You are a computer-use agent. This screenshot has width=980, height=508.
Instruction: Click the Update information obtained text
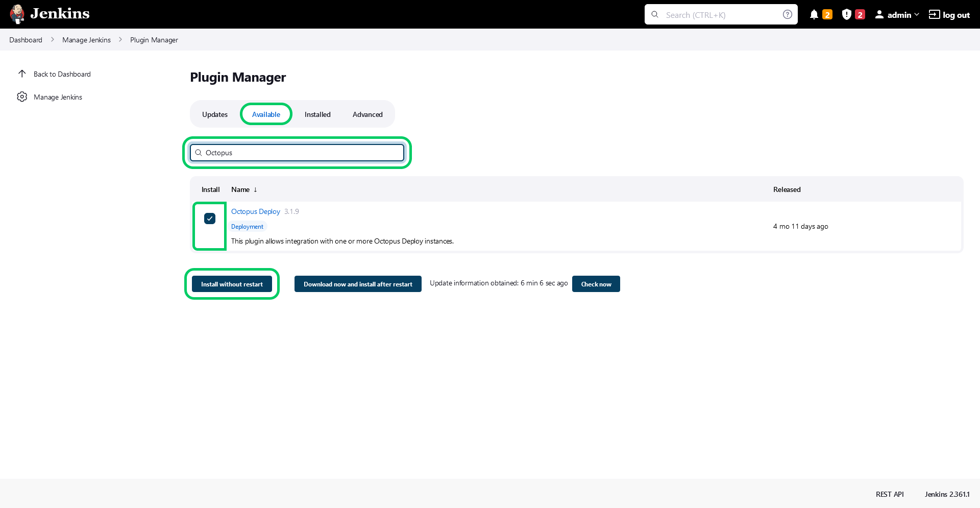click(x=499, y=283)
